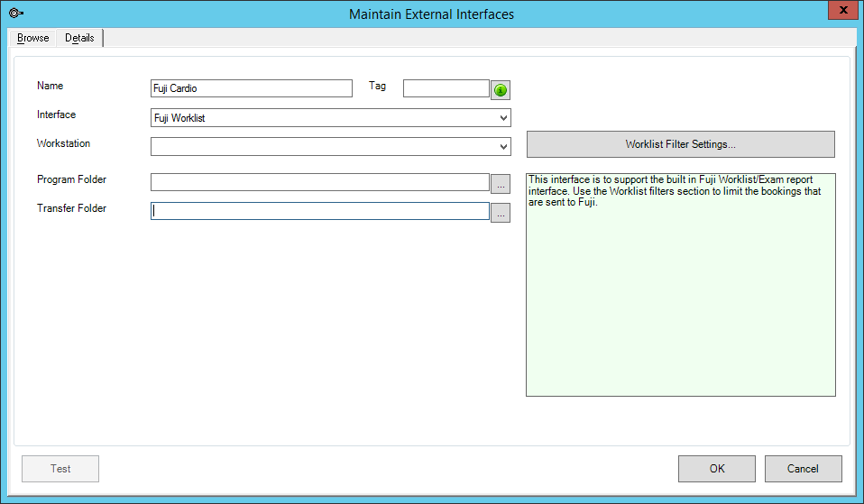Open Worklist Filter Settings
Image resolution: width=864 pixels, height=504 pixels.
click(x=681, y=144)
